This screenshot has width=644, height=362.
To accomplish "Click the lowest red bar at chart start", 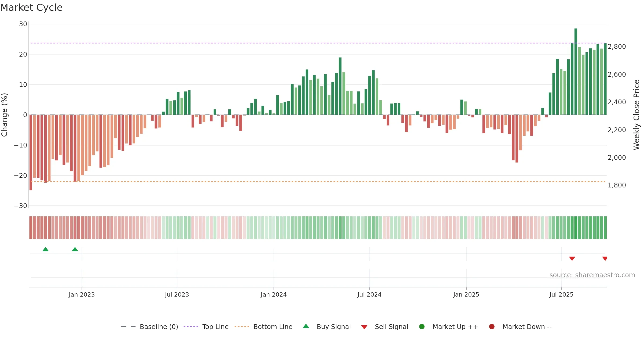I will click(31, 153).
